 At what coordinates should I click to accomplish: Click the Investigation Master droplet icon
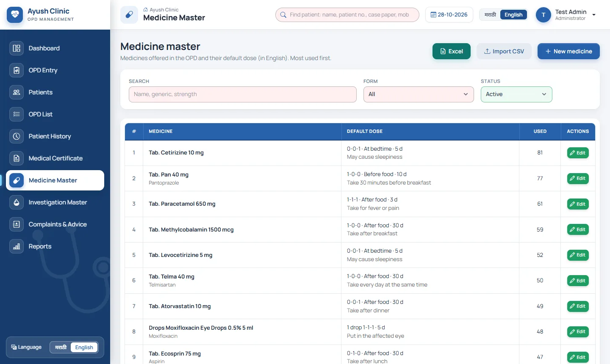(17, 202)
